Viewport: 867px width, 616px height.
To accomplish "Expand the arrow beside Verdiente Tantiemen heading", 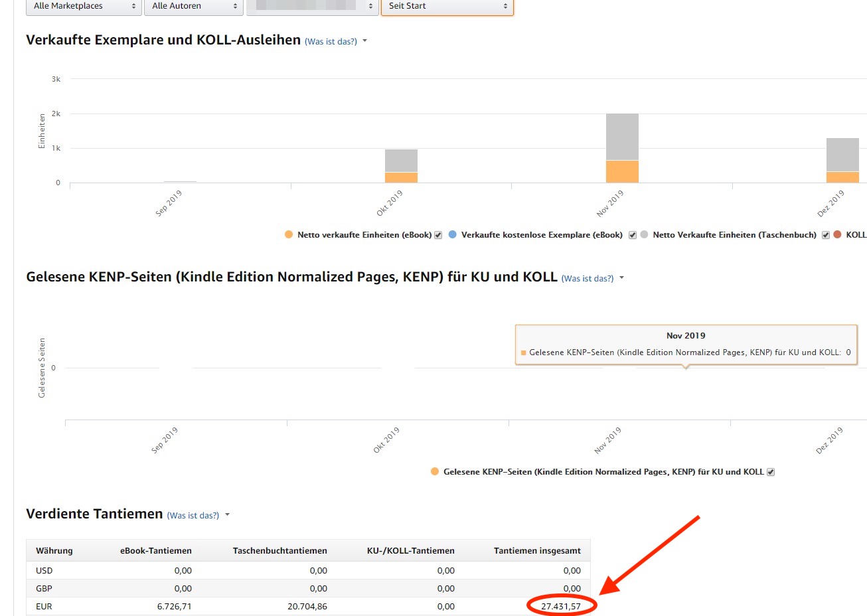I will point(226,514).
